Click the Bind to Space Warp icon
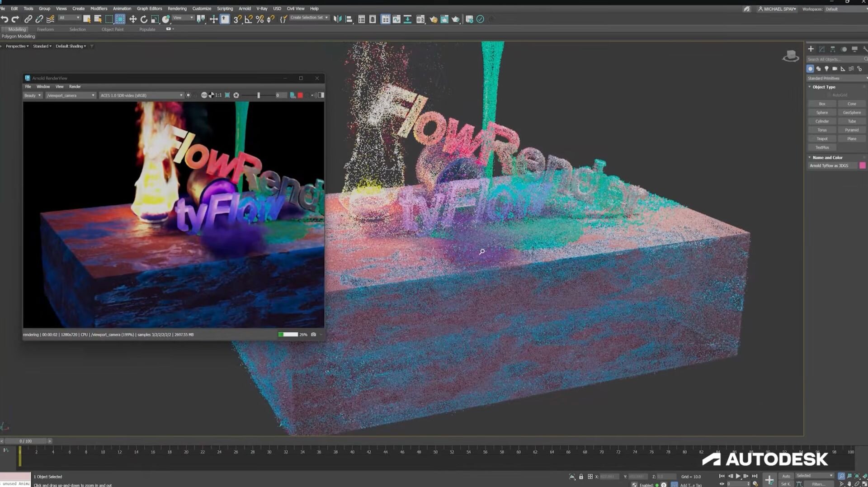This screenshot has width=868, height=487. tap(50, 19)
